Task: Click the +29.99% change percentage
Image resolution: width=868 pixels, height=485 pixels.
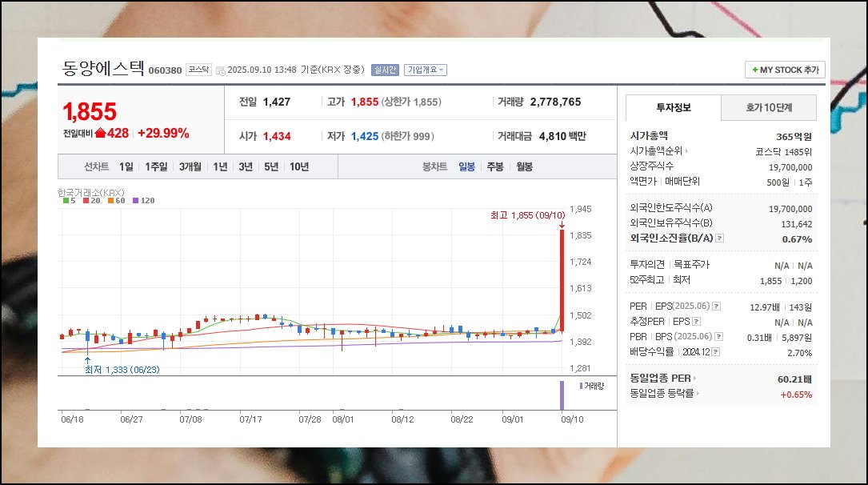Action: tap(163, 134)
